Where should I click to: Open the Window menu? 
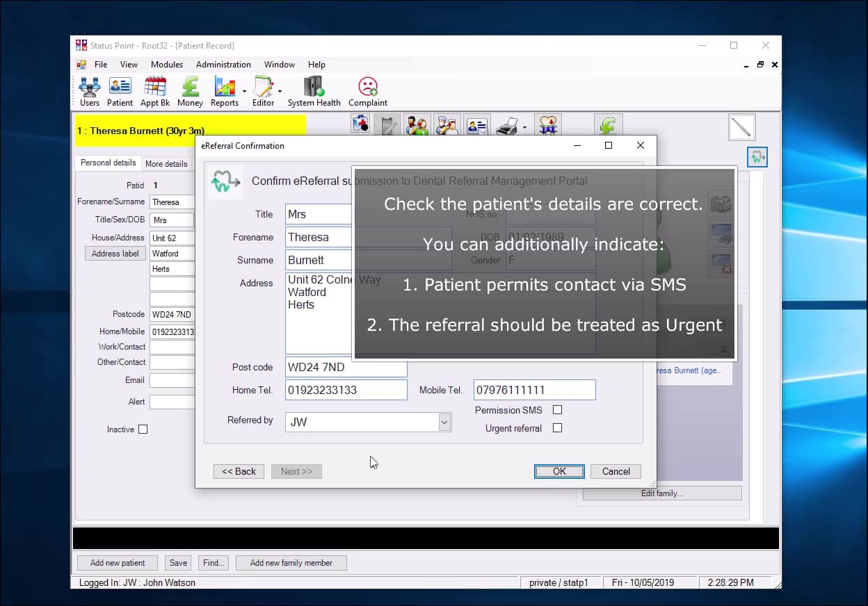pos(280,65)
